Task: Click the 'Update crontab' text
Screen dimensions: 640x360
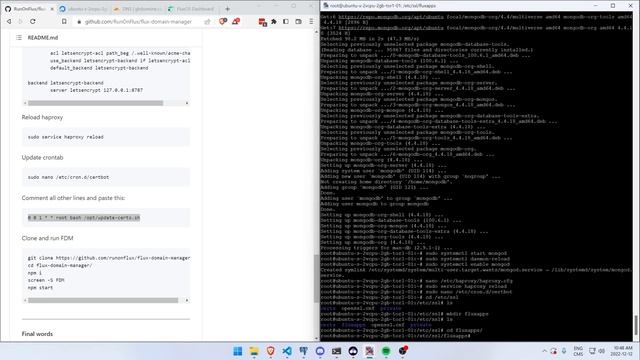Action: 42,158
